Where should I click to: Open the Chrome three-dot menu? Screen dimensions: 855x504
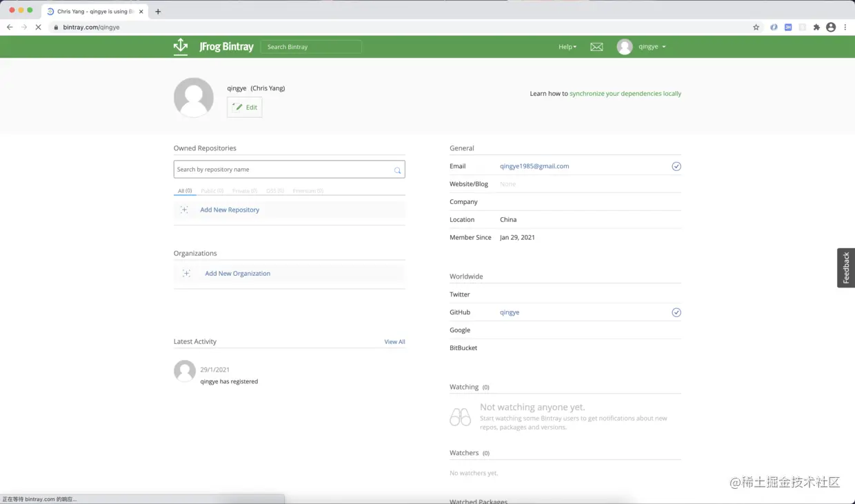[845, 28]
